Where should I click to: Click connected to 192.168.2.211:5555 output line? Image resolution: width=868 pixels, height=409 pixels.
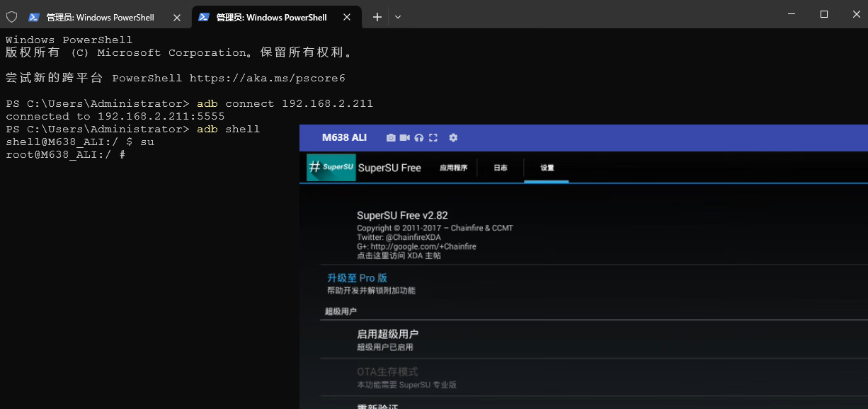[115, 116]
